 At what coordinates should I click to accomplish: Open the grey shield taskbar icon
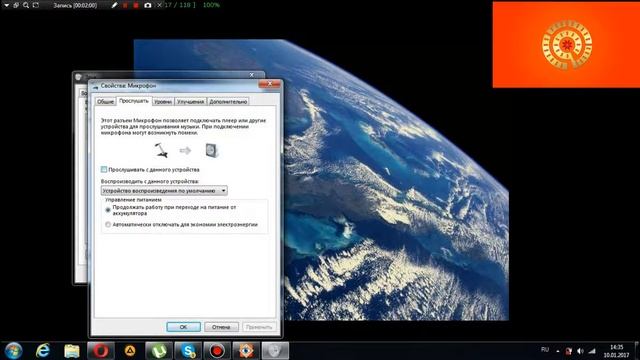(x=275, y=351)
